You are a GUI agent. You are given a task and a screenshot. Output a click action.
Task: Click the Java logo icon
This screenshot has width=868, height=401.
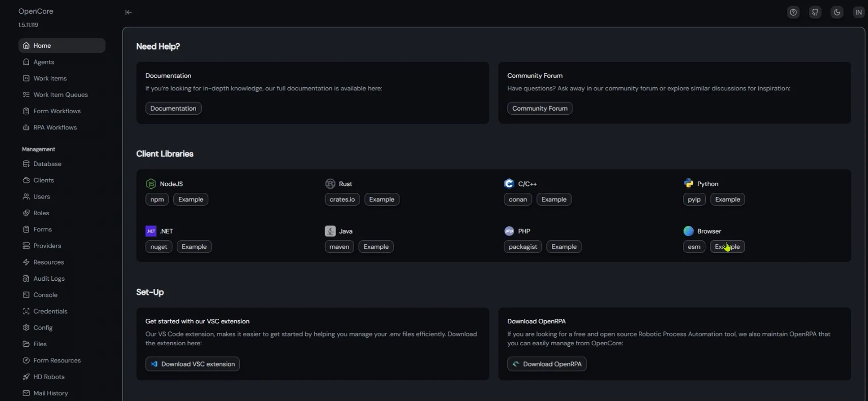(x=330, y=231)
